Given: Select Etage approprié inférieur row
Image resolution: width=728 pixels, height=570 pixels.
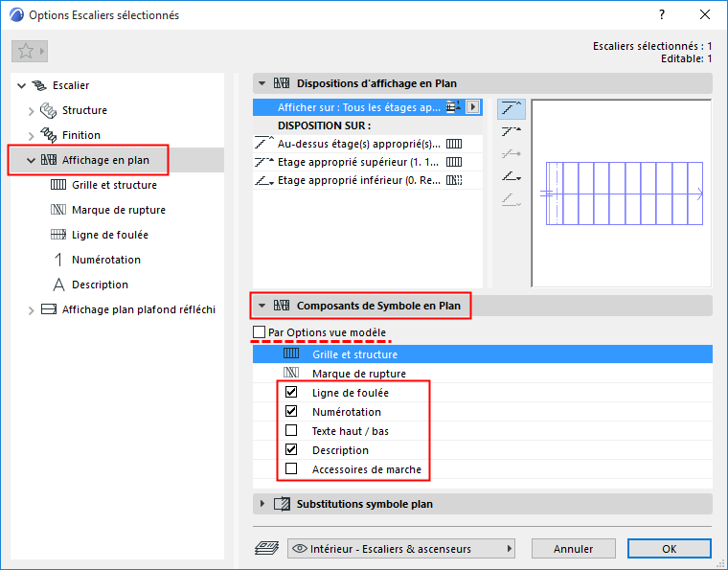Looking at the screenshot, I should click(368, 180).
